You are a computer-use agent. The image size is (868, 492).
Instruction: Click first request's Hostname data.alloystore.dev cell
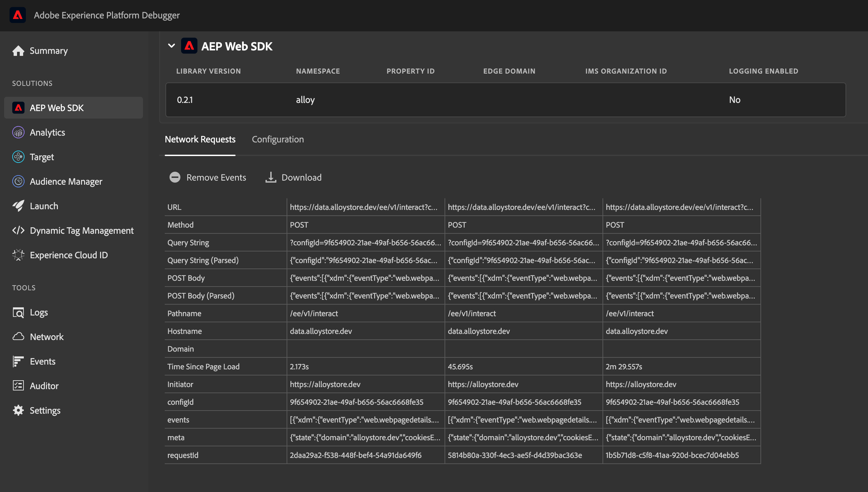tap(366, 331)
